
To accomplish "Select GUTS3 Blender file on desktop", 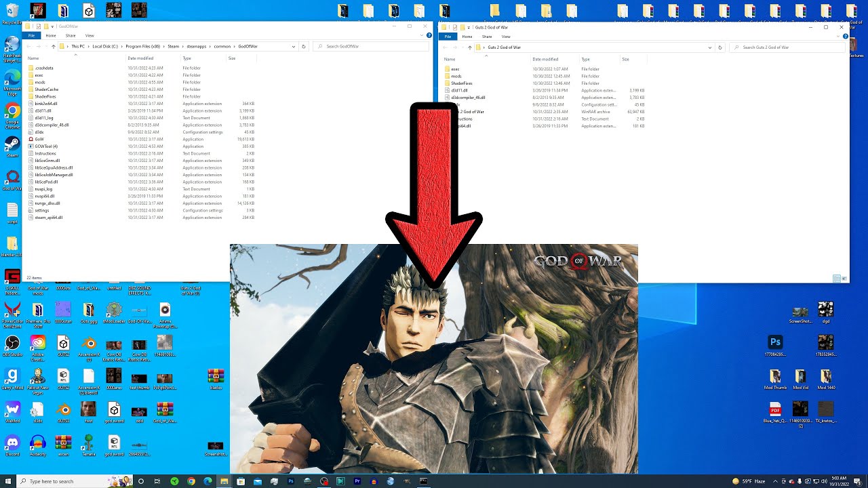I will [x=63, y=412].
